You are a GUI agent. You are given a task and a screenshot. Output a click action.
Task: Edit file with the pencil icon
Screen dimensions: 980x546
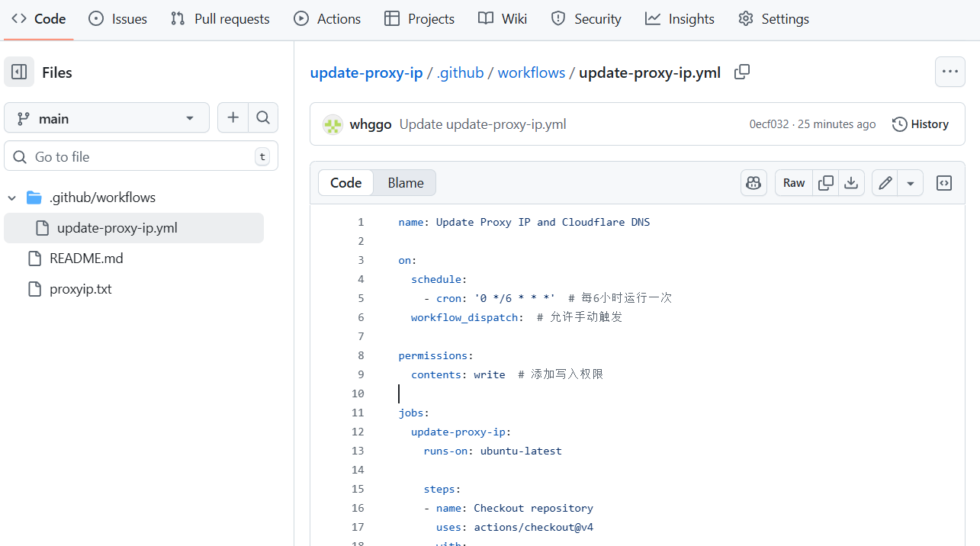tap(885, 183)
